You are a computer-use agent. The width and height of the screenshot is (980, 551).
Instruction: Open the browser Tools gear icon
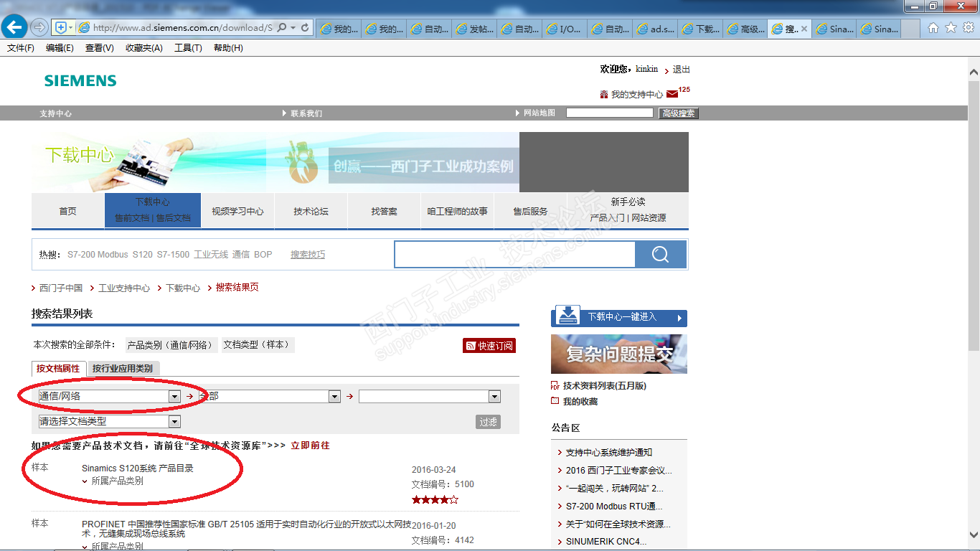(x=968, y=28)
